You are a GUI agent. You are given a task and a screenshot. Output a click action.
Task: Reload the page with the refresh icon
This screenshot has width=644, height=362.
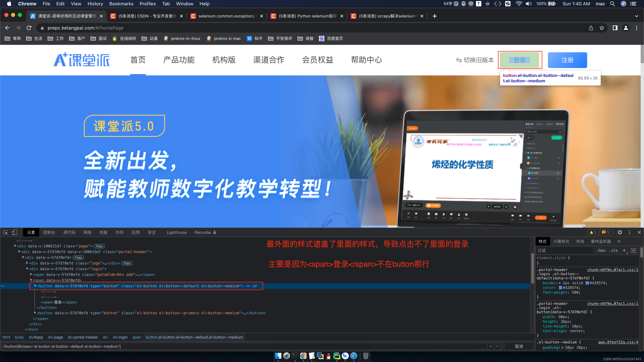(x=29, y=28)
